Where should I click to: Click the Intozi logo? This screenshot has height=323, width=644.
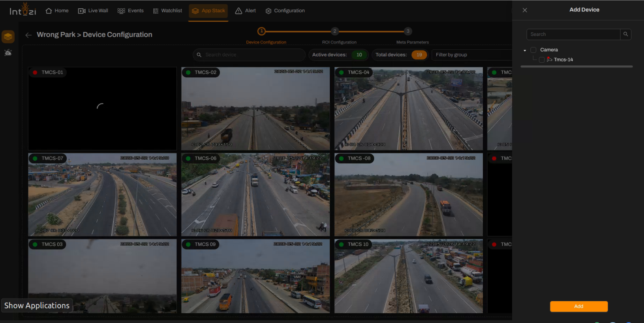coord(23,10)
